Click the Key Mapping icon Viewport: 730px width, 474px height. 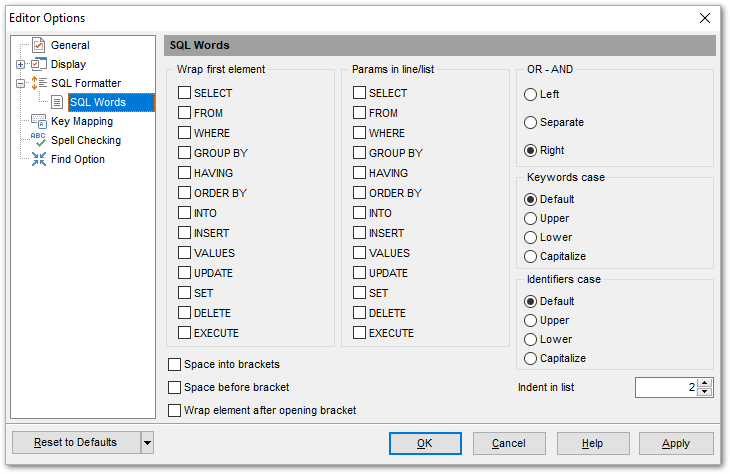38,121
